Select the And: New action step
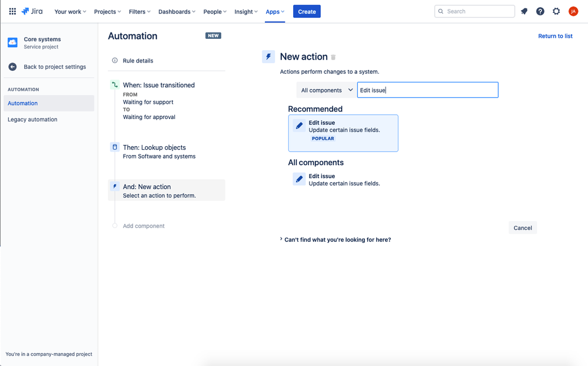This screenshot has width=588, height=366. 167,191
